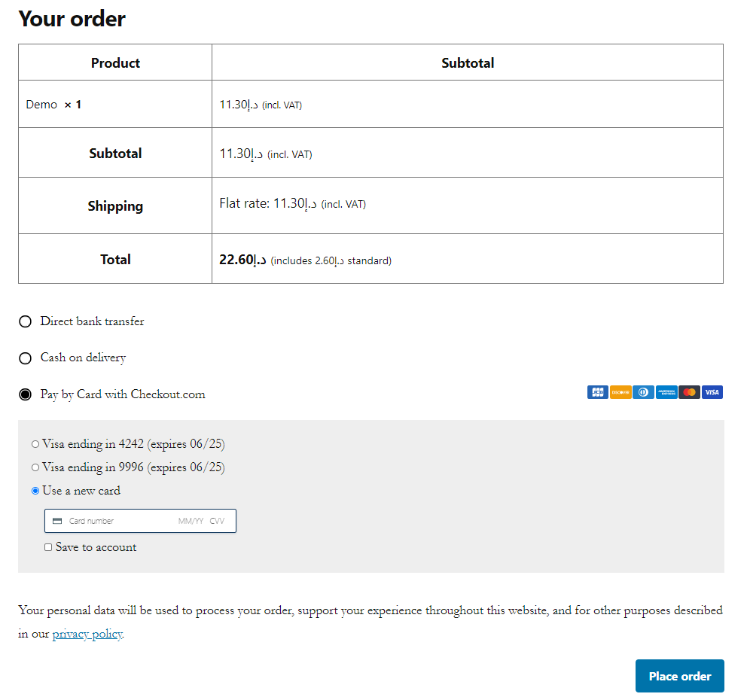Click the Place order button
The height and width of the screenshot is (700, 747).
(680, 676)
